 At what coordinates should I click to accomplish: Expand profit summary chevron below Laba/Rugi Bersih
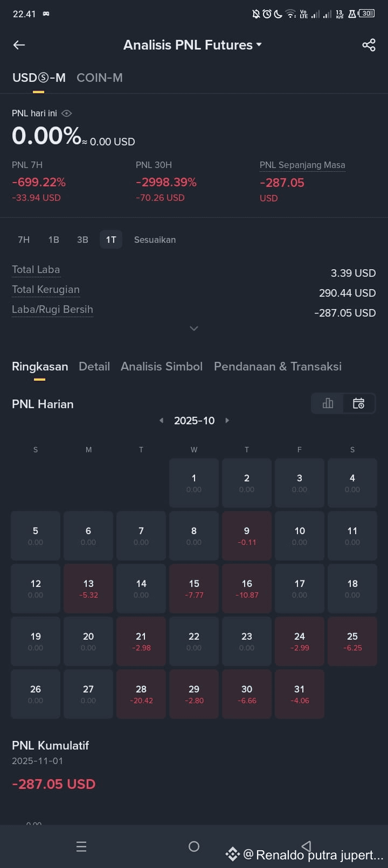194,328
